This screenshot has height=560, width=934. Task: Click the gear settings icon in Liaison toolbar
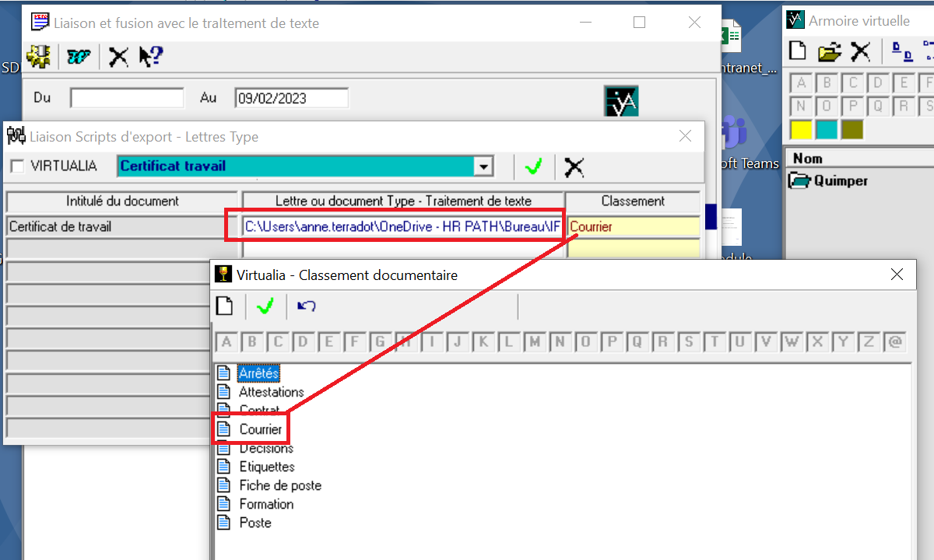click(38, 56)
